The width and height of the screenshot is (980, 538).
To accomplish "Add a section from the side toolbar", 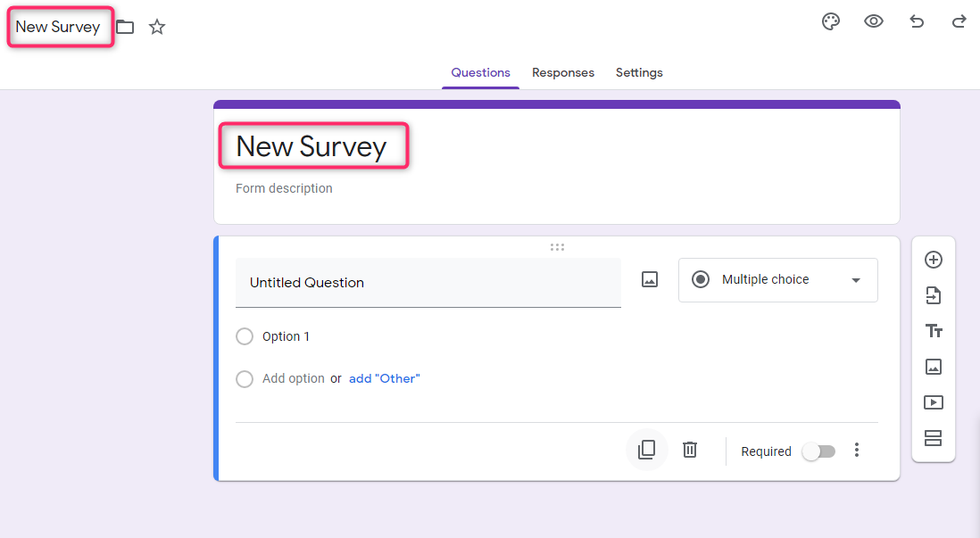I will [x=933, y=438].
